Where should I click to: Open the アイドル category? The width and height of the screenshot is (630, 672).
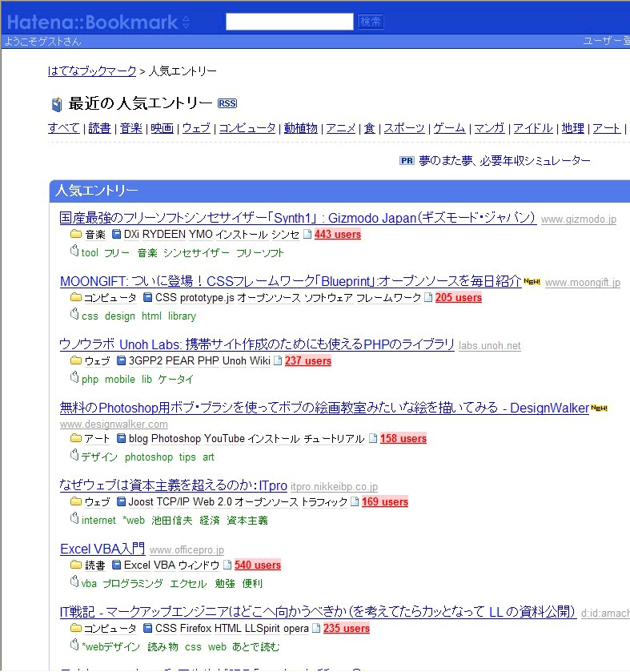[x=533, y=127]
